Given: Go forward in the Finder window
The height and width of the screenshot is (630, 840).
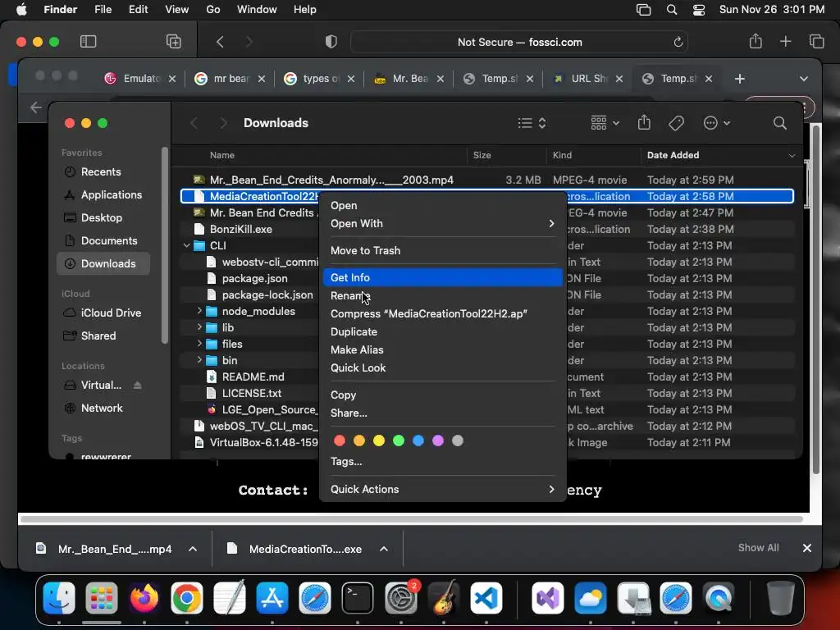Looking at the screenshot, I should coord(223,123).
